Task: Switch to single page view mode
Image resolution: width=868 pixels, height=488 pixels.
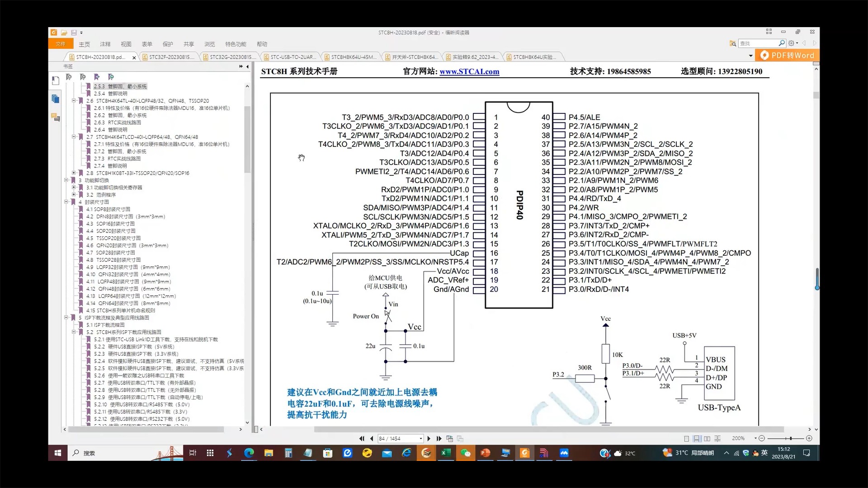Action: coord(686,439)
